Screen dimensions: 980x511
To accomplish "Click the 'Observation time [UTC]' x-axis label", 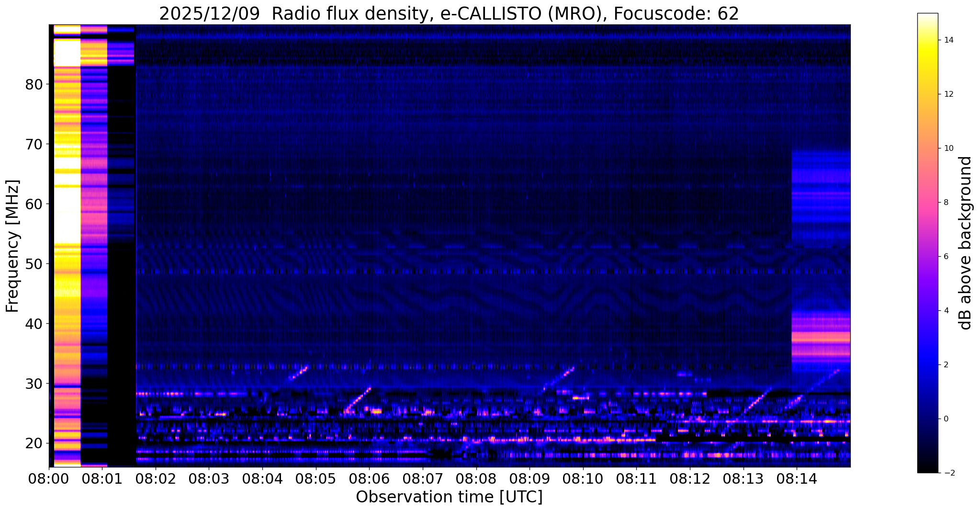I will point(449,497).
